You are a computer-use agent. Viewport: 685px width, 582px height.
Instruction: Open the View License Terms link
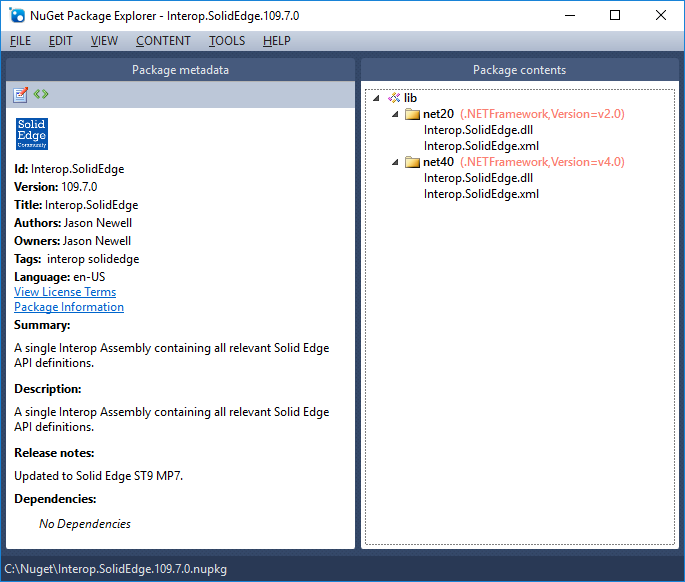(x=65, y=292)
